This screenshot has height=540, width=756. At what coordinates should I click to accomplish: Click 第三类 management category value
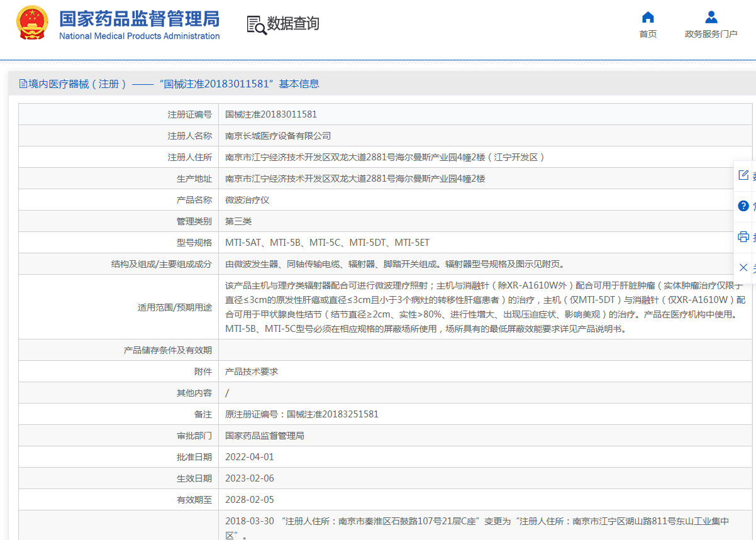click(x=238, y=221)
